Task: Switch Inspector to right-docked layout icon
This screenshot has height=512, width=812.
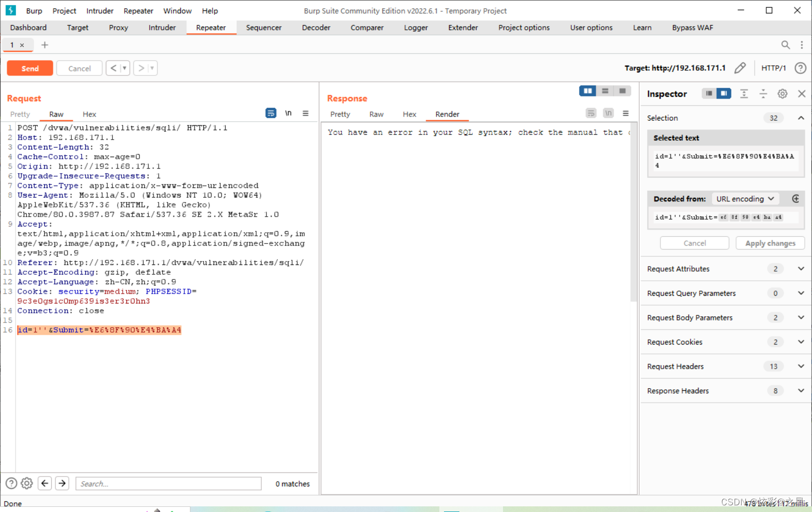Action: 724,93
